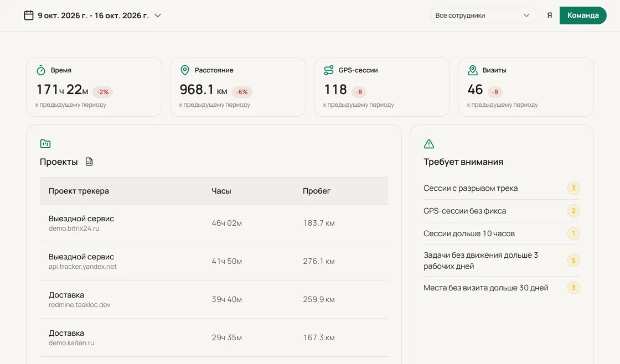Click the 183.7 км mileage cell
The height and width of the screenshot is (364, 620).
coord(319,223)
